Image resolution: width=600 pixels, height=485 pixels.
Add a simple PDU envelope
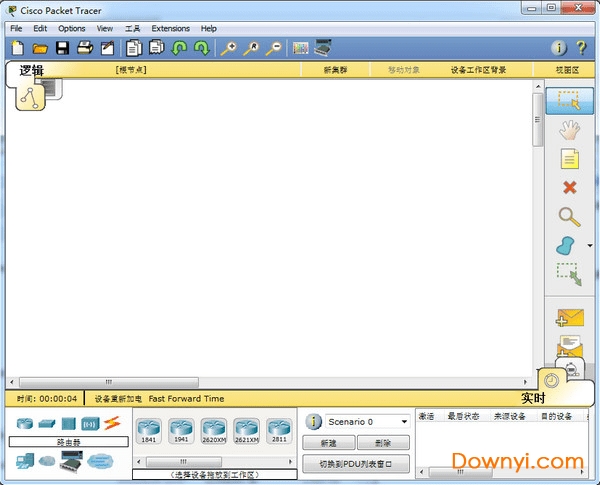569,318
